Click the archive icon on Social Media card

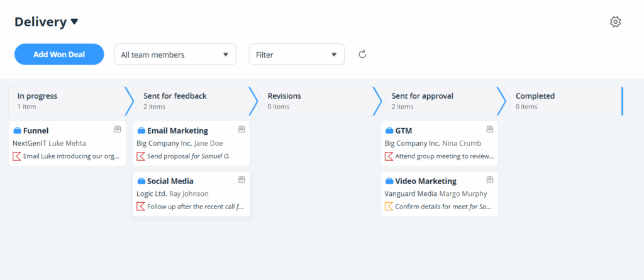coord(242,180)
